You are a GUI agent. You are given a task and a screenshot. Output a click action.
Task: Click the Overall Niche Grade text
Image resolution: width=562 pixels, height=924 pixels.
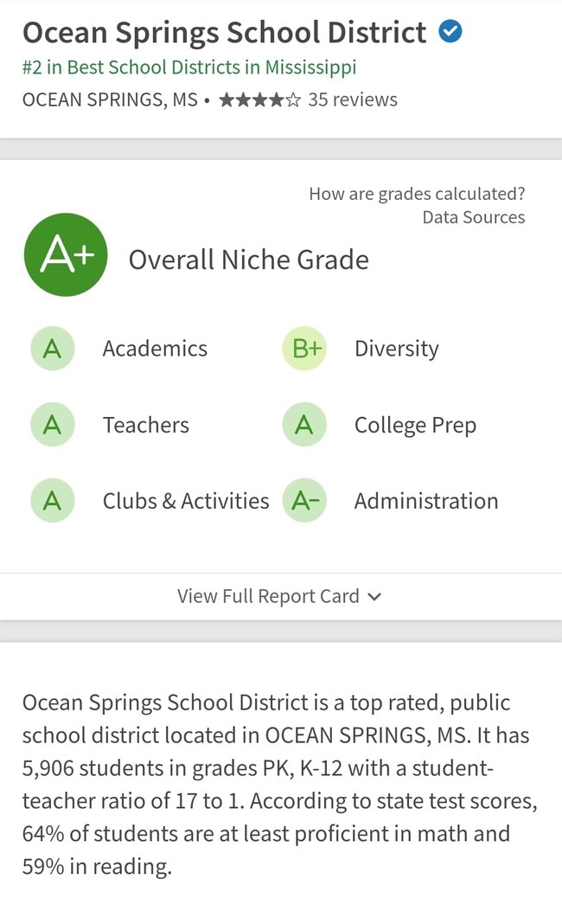(249, 260)
